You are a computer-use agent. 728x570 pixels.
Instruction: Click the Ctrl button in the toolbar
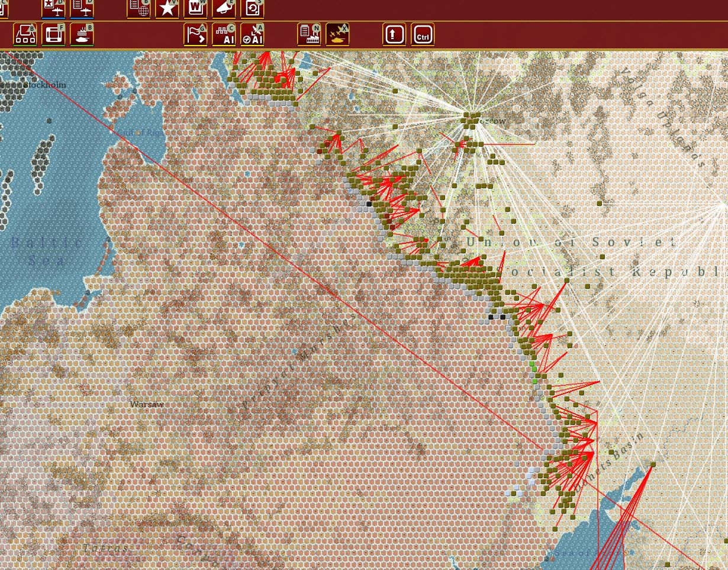[x=423, y=34]
